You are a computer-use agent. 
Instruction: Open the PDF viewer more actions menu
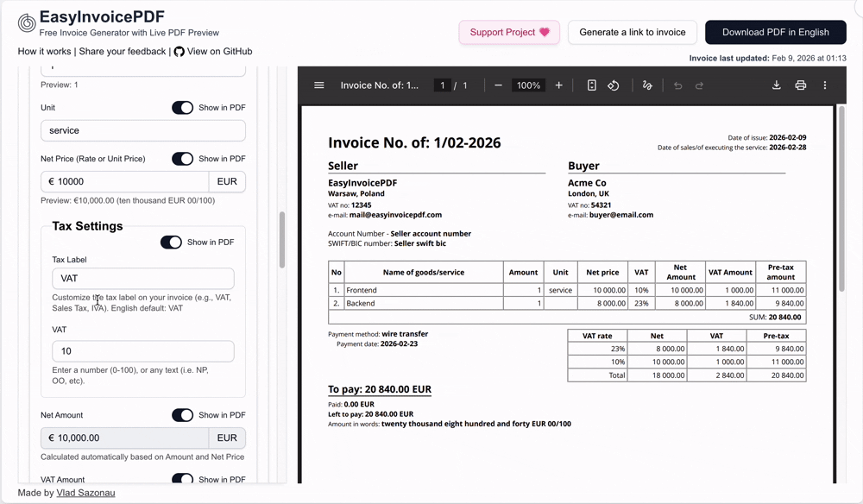pyautogui.click(x=824, y=85)
